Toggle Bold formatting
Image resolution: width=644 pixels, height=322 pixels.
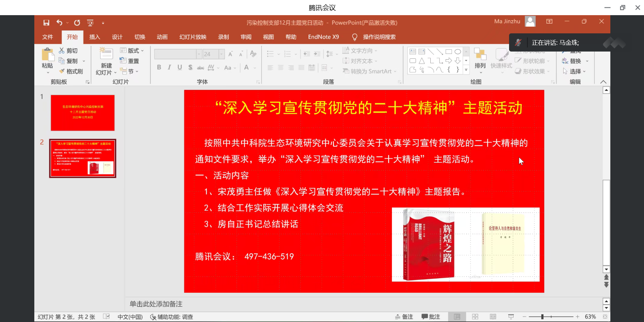click(159, 67)
